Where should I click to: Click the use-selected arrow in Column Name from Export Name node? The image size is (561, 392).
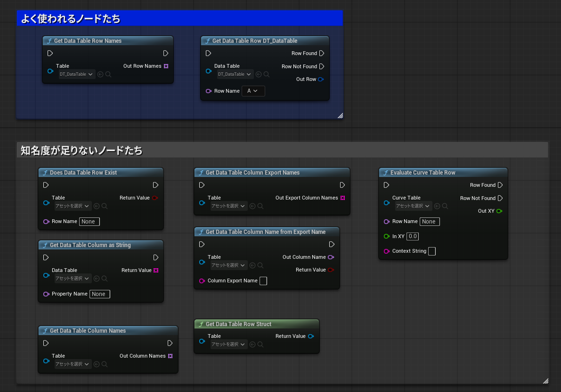point(252,265)
